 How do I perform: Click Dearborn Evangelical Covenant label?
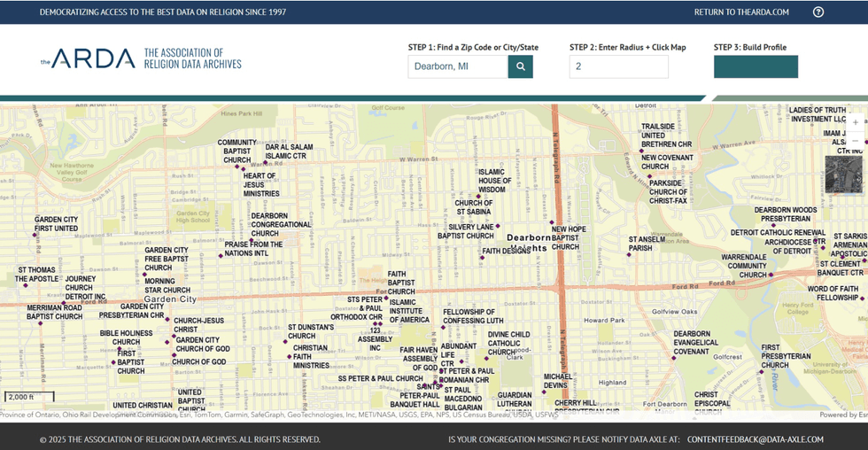pyautogui.click(x=696, y=343)
